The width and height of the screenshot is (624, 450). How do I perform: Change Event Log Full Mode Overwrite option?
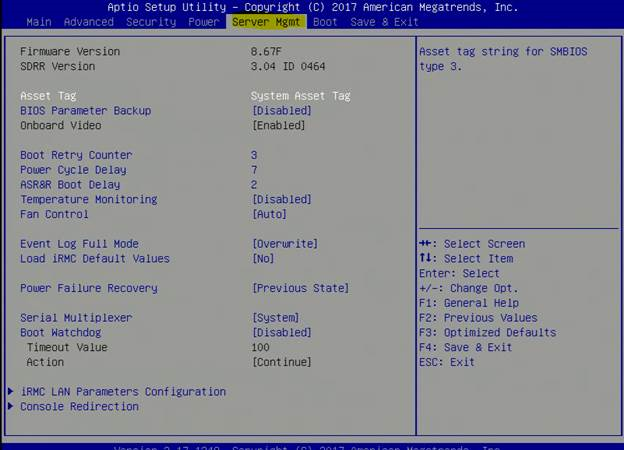click(284, 244)
